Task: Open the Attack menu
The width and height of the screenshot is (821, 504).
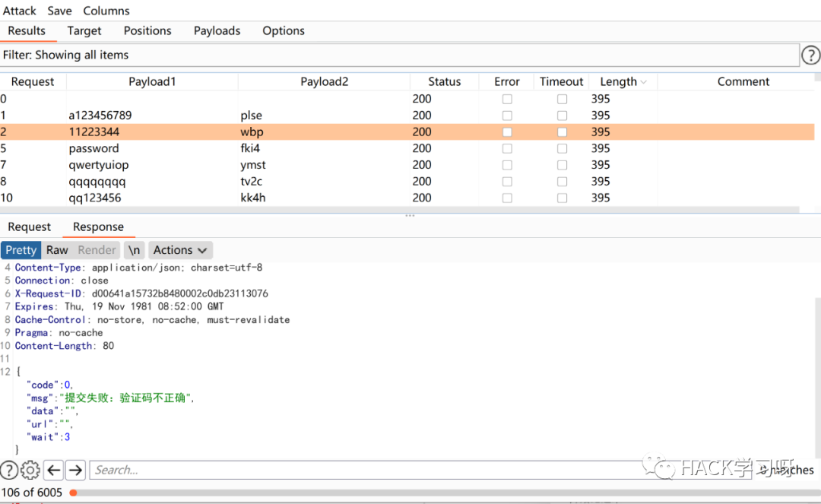Action: click(x=19, y=11)
